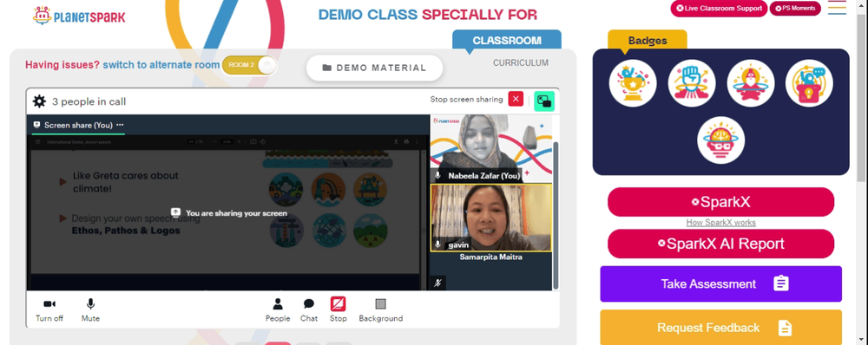Click the meditating wizard badge
The image size is (868, 345).
[751, 83]
